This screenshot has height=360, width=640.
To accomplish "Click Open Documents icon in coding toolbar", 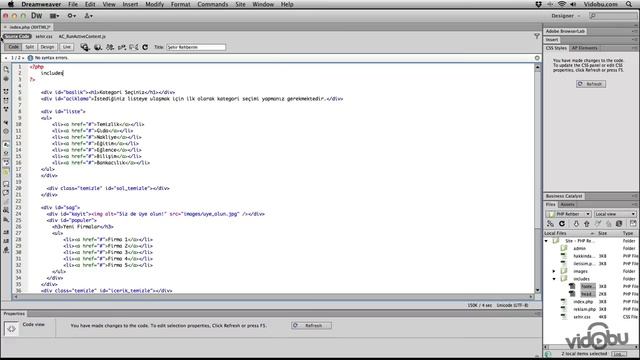I will coord(6,69).
